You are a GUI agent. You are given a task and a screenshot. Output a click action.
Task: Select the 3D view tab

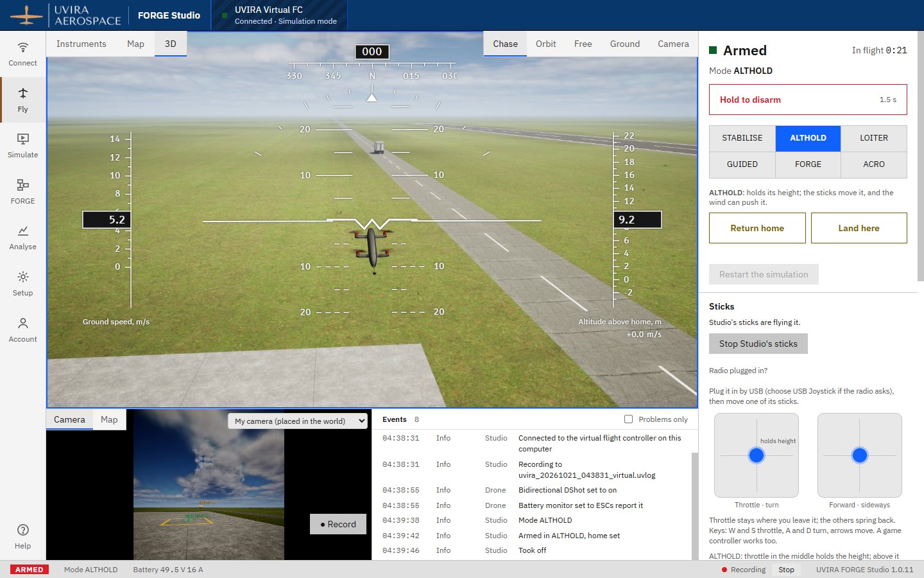(x=171, y=44)
